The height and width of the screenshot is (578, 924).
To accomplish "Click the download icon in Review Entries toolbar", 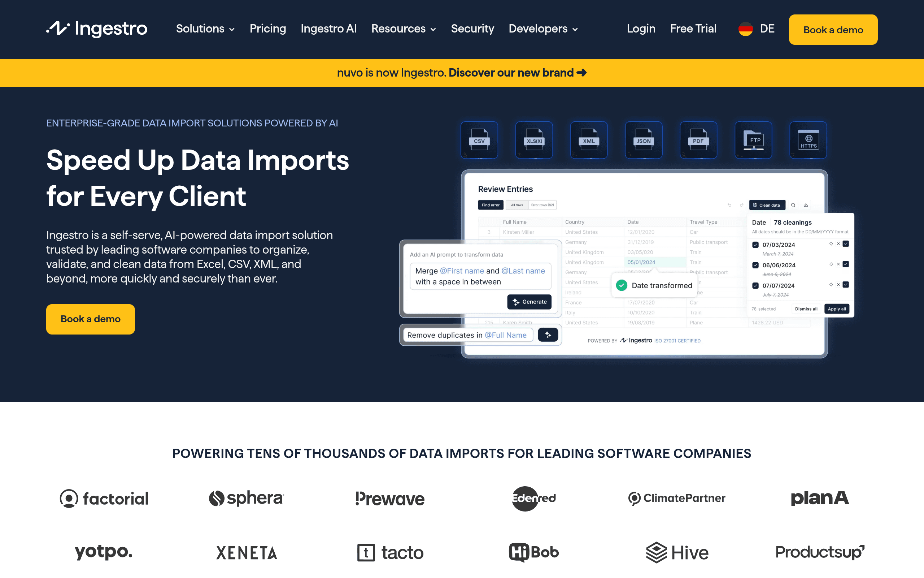I will [806, 205].
